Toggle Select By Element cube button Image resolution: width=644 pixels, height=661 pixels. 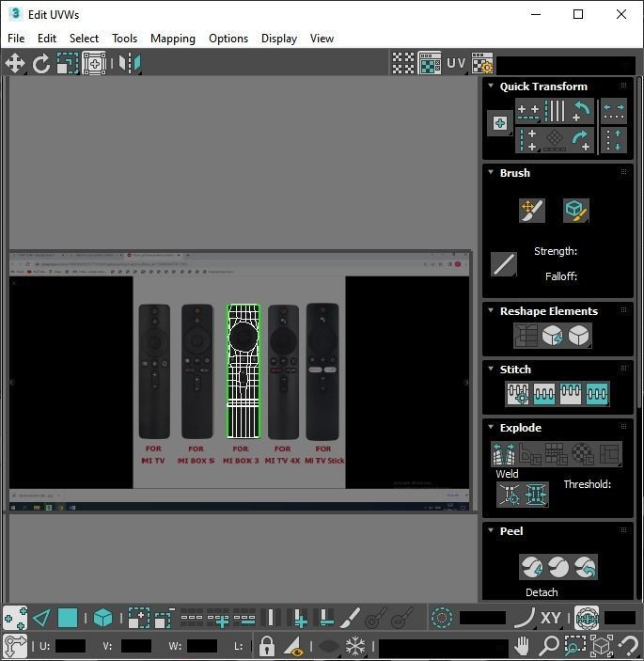[102, 619]
